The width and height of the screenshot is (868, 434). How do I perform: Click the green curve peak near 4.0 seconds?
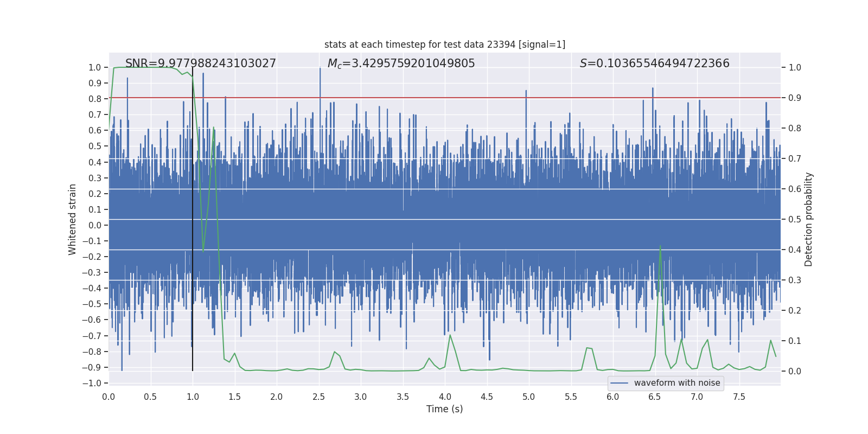450,335
